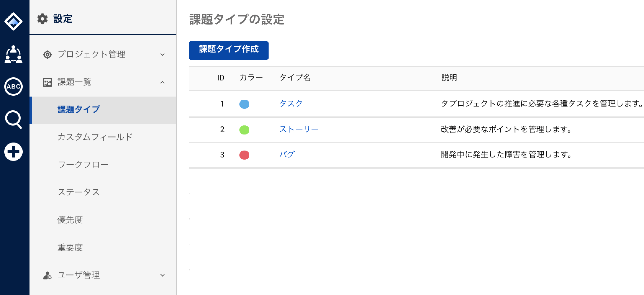Image resolution: width=644 pixels, height=295 pixels.
Task: Click the settings gear icon
Action: point(43,19)
